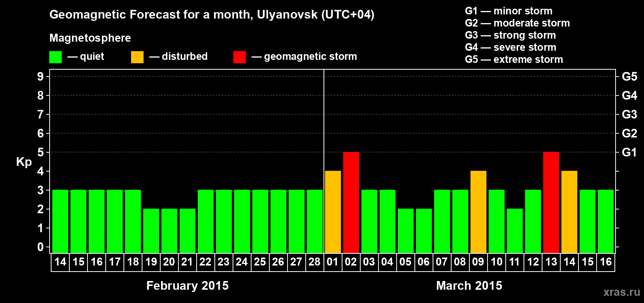Click the green bar for March 11
This screenshot has height=303, width=644.
515,231
